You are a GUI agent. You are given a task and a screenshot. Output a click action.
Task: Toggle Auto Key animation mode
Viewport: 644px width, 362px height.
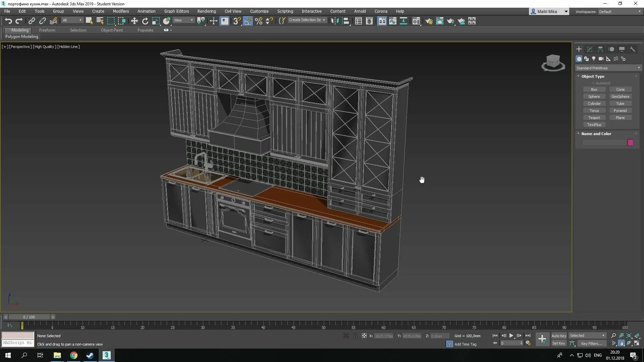click(x=558, y=336)
